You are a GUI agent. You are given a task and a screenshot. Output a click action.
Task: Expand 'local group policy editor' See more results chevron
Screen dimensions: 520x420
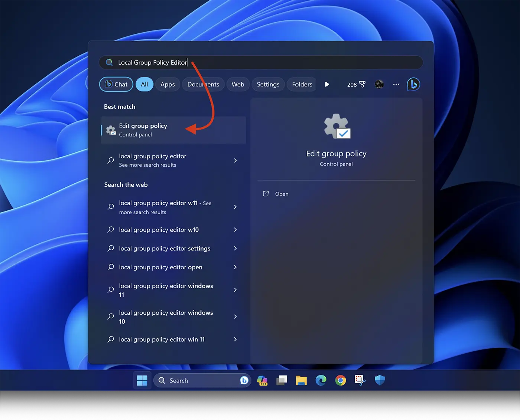point(235,160)
